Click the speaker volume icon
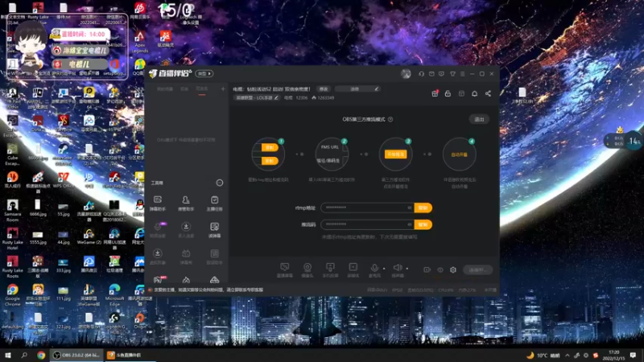 pos(398,269)
